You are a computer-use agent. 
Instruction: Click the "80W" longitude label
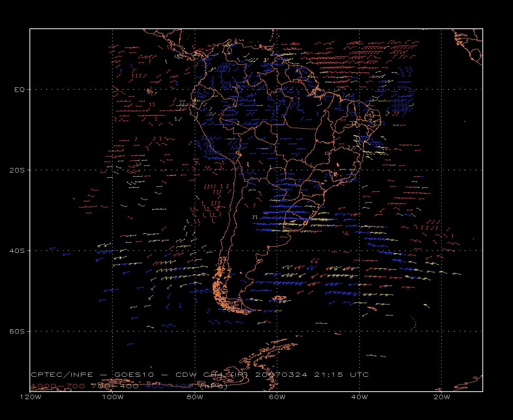coord(195,397)
